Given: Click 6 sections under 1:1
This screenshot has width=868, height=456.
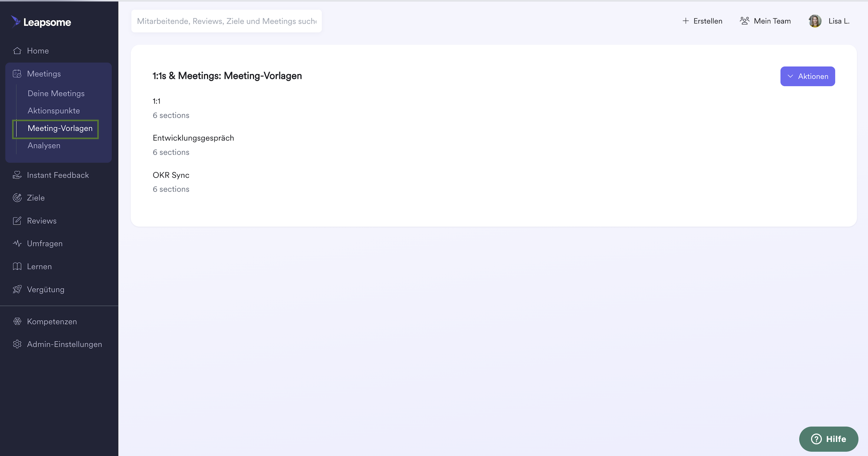Looking at the screenshot, I should 171,115.
